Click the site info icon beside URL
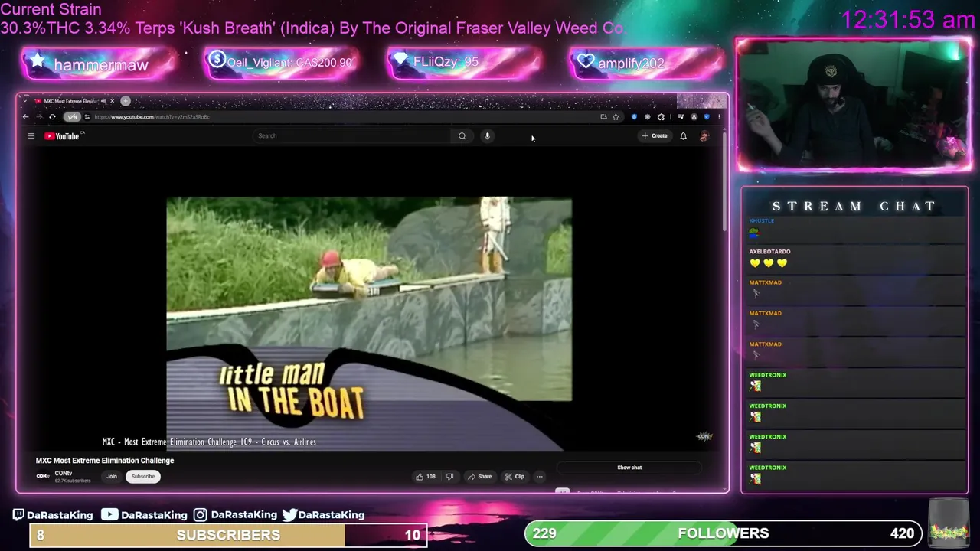 click(87, 117)
